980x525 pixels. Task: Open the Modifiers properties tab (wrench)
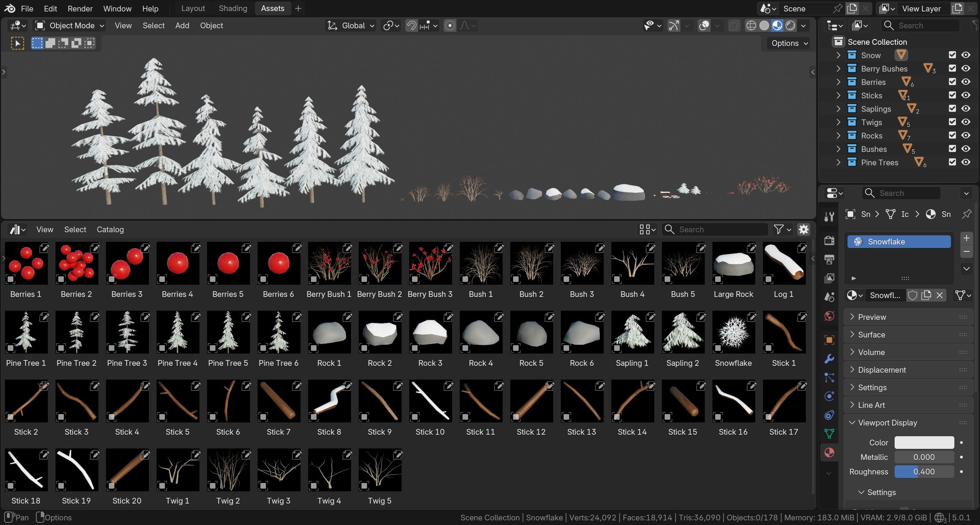tap(829, 359)
